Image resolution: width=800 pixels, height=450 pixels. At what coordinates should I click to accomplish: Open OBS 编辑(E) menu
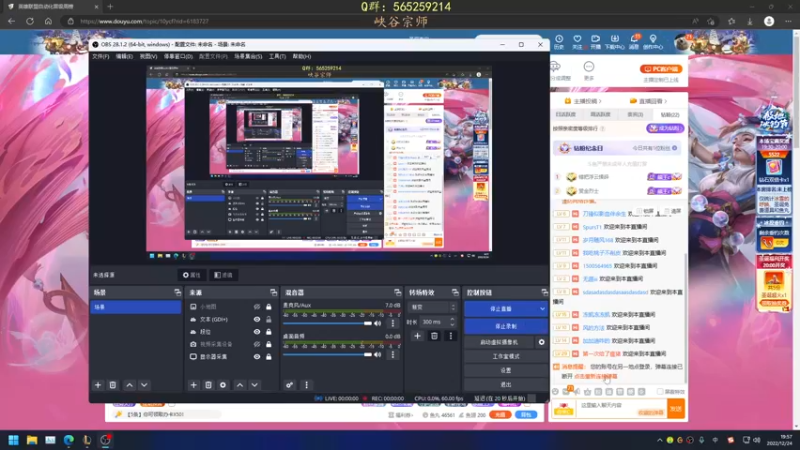[x=124, y=56]
